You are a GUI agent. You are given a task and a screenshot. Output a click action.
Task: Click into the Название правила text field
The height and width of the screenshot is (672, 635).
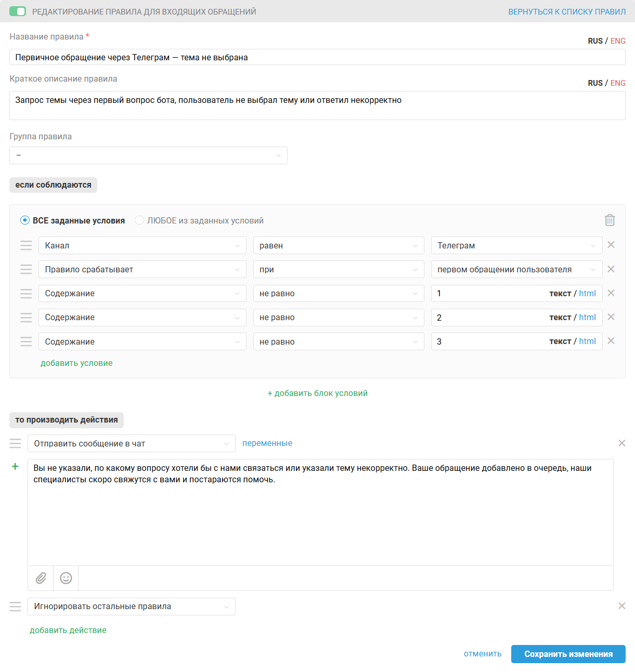point(317,57)
